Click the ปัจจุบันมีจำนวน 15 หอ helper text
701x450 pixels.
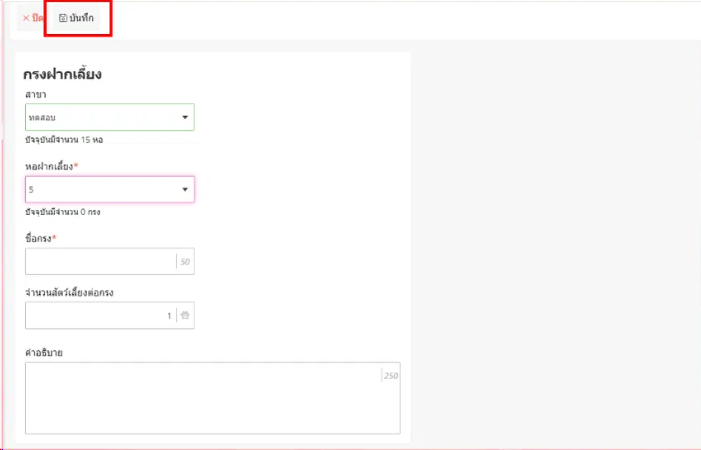tap(64, 140)
